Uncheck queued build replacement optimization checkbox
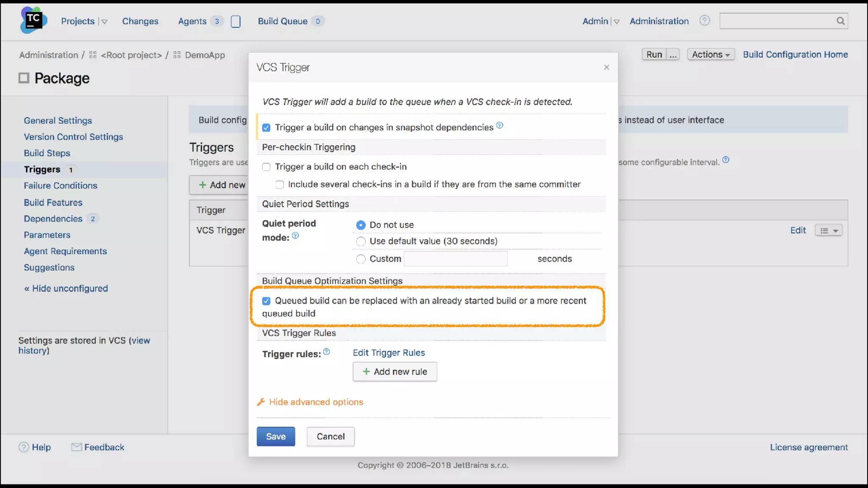Viewport: 868px width, 488px height. 266,301
